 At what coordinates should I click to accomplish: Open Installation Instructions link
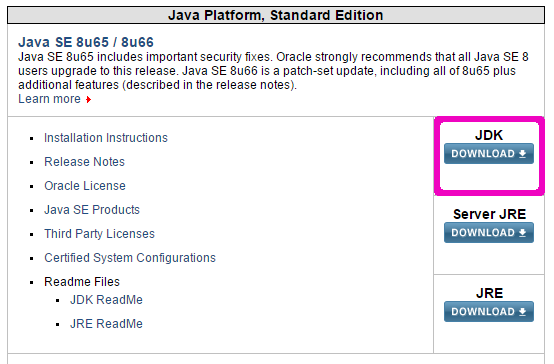click(106, 137)
